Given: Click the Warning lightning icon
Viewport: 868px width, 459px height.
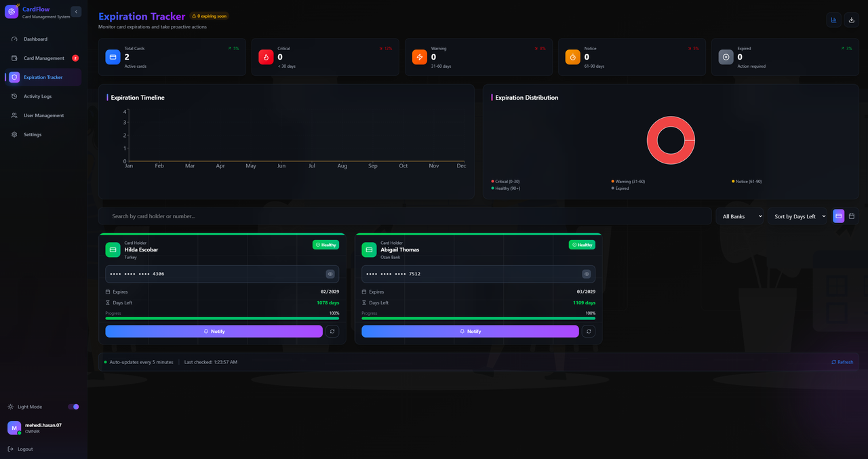Looking at the screenshot, I should pyautogui.click(x=420, y=57).
